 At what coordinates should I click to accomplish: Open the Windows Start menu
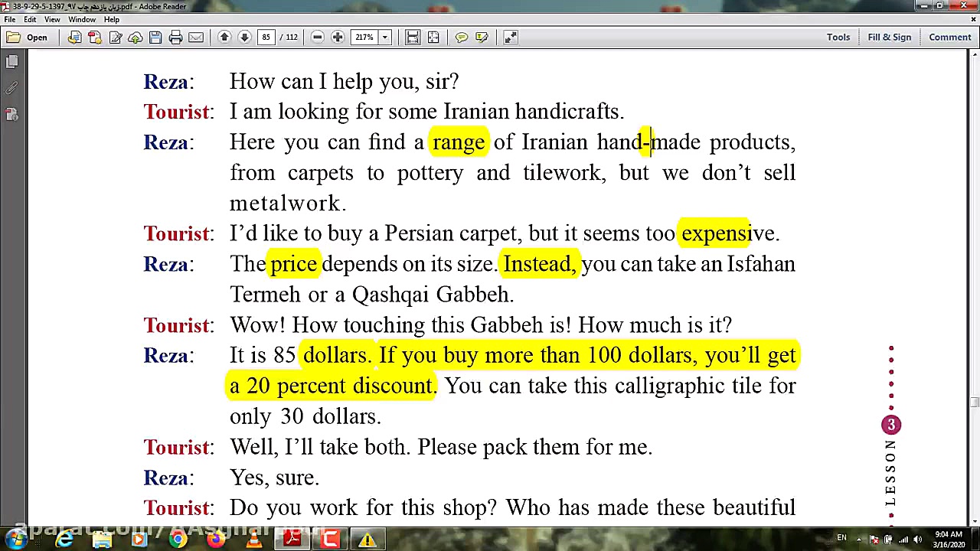[x=17, y=540]
